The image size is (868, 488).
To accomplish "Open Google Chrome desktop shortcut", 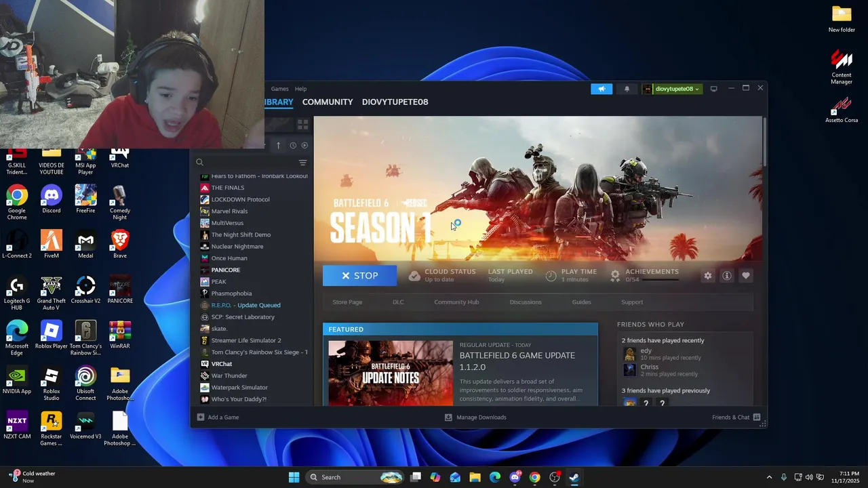I will pyautogui.click(x=17, y=203).
